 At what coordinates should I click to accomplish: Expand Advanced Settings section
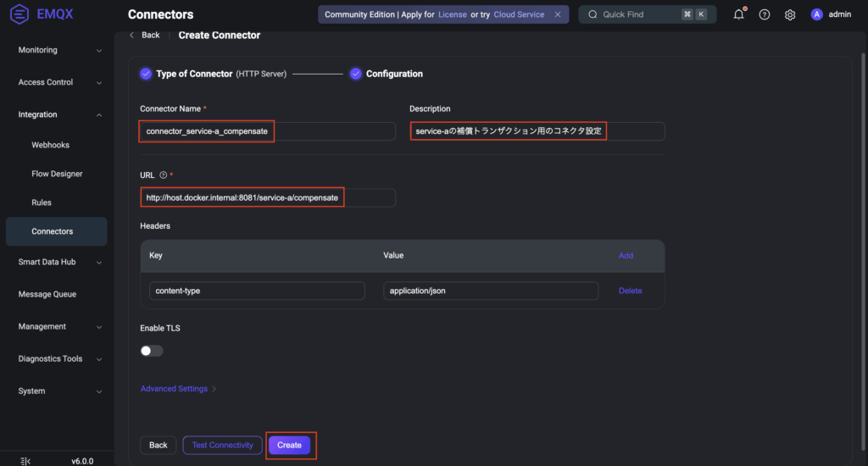click(x=178, y=389)
